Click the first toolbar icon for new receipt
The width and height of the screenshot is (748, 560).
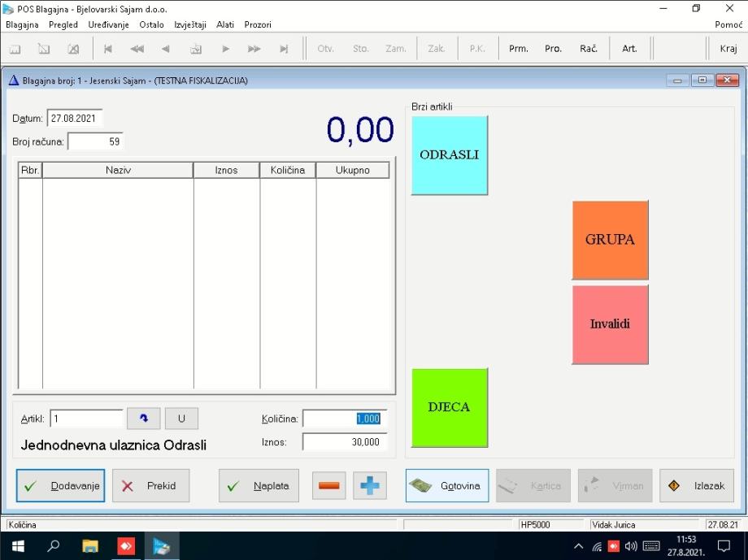[x=15, y=49]
